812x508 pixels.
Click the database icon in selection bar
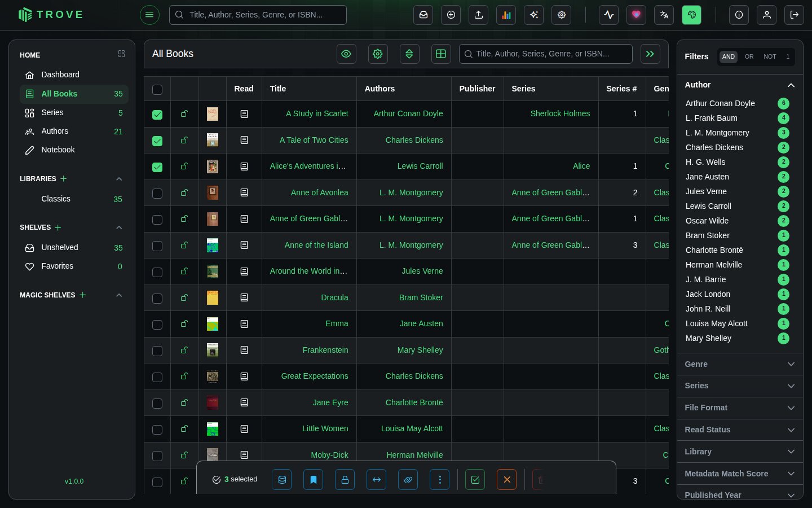[x=282, y=480]
